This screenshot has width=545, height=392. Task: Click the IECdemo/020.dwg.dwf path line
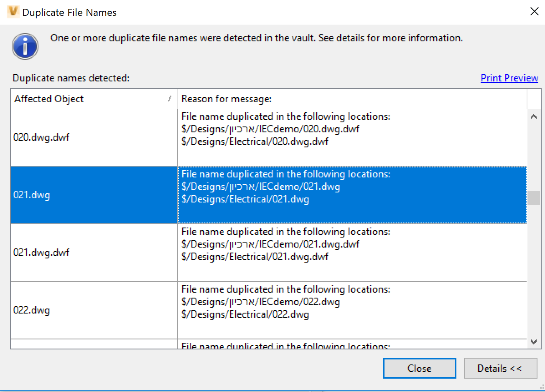pos(270,129)
